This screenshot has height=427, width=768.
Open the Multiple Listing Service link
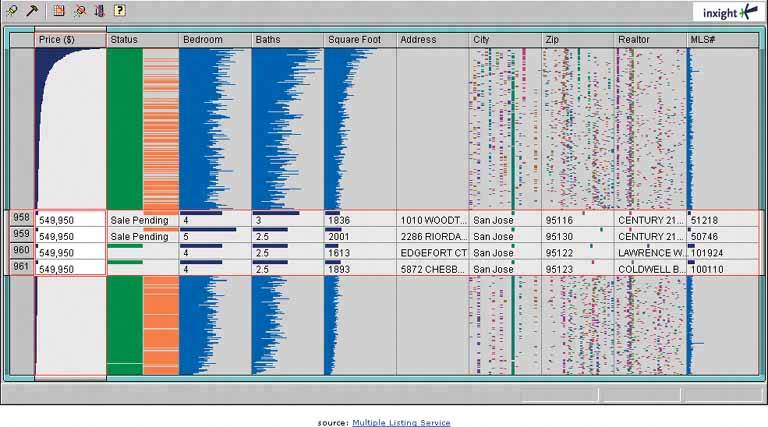pyautogui.click(x=401, y=423)
